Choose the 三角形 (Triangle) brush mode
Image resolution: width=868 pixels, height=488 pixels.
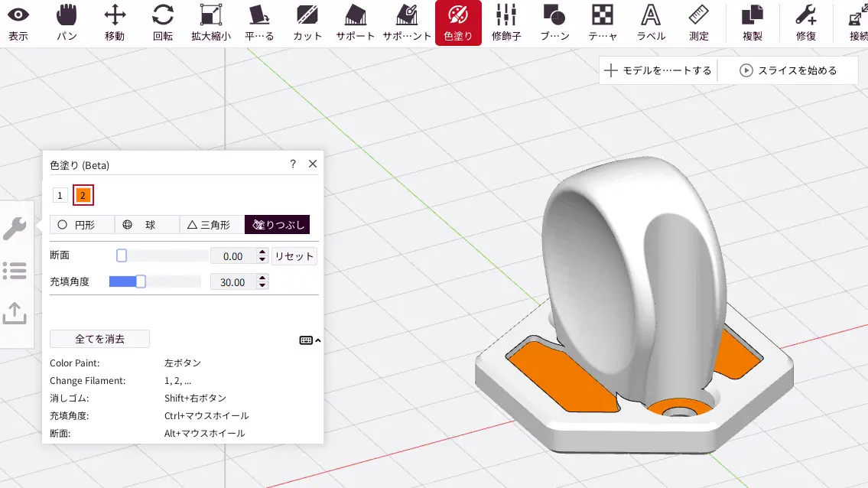click(x=212, y=225)
